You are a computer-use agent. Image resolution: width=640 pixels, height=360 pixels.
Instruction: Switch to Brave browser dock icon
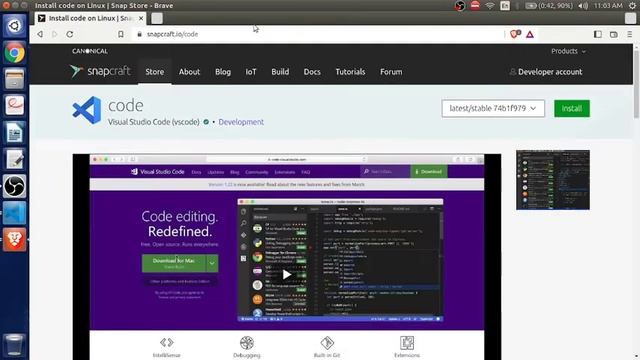14,239
